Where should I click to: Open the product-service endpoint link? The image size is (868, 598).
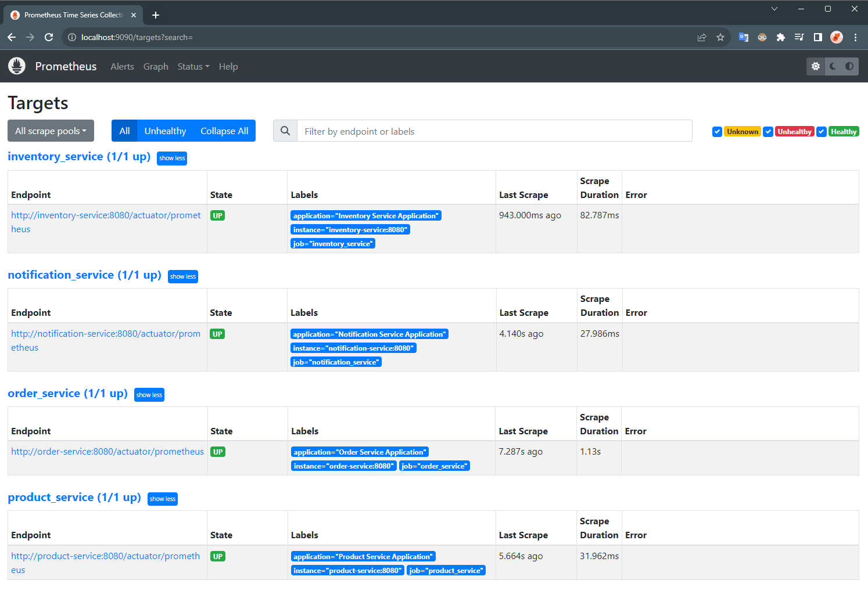tap(105, 563)
